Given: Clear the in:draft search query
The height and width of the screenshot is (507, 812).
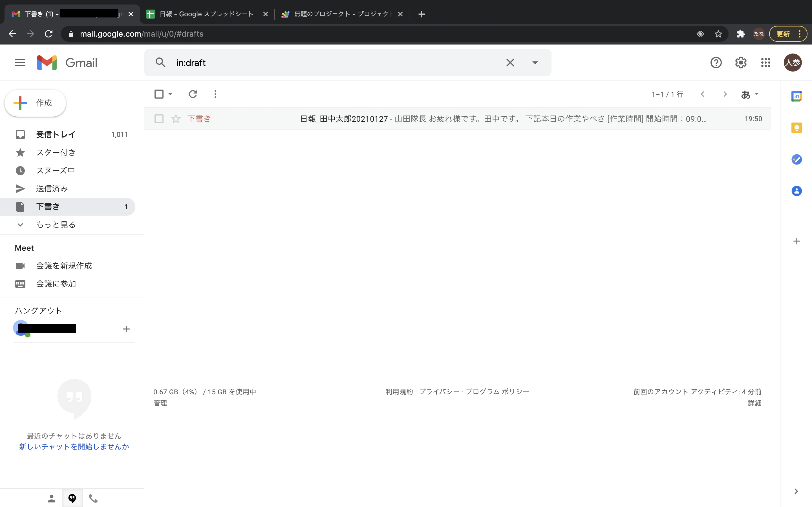Looking at the screenshot, I should pyautogui.click(x=510, y=62).
